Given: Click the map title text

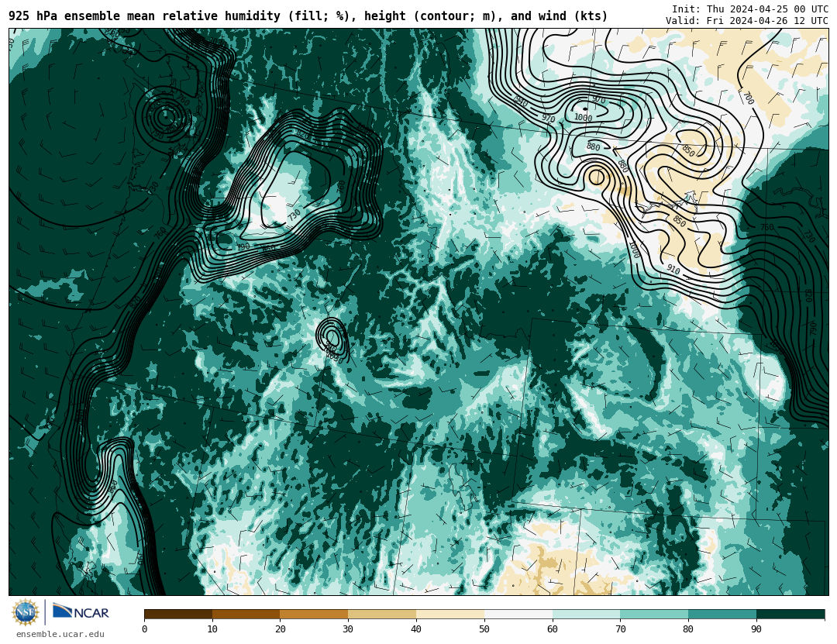Looking at the screenshot, I should [x=308, y=16].
